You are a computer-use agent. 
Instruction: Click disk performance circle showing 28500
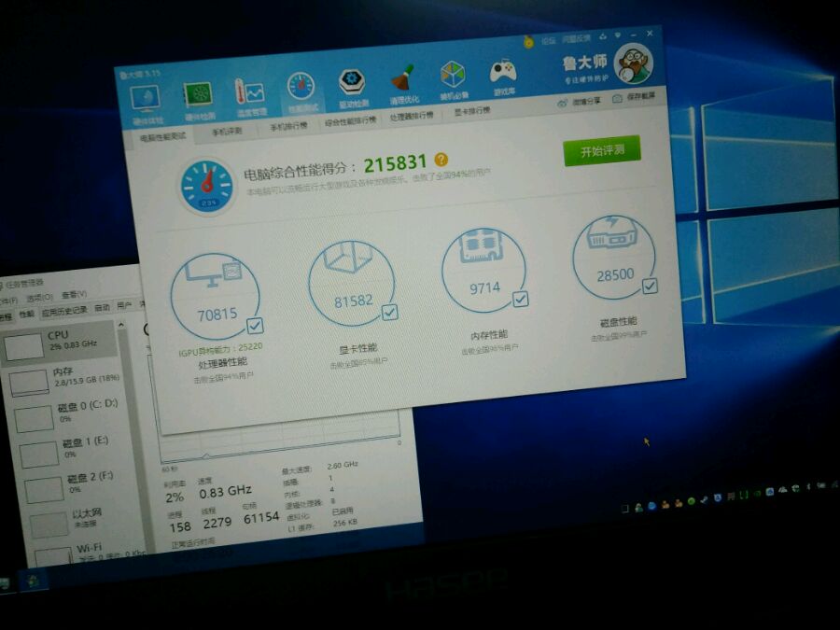pos(613,258)
